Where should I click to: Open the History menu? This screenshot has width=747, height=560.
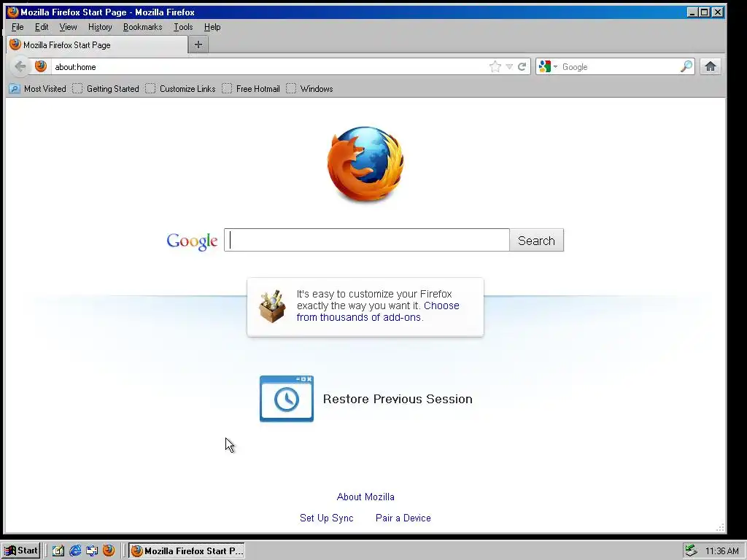[x=100, y=27]
